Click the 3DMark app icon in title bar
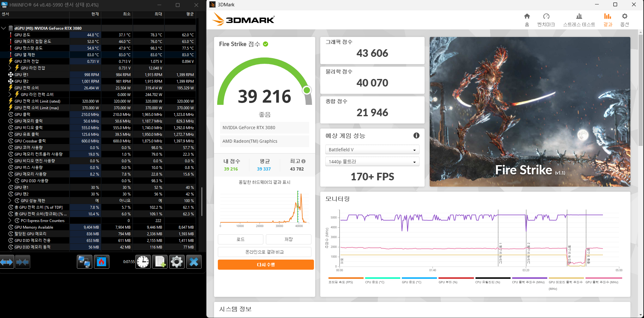 coord(212,4)
